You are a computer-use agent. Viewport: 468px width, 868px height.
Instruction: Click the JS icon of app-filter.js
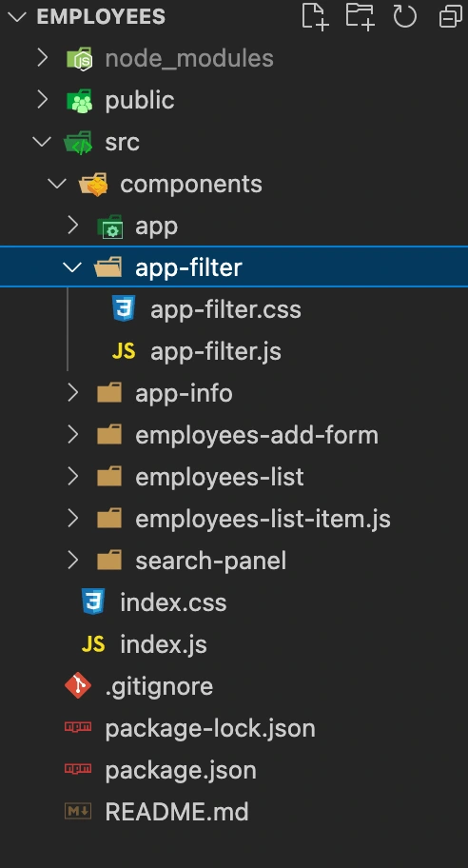click(124, 351)
